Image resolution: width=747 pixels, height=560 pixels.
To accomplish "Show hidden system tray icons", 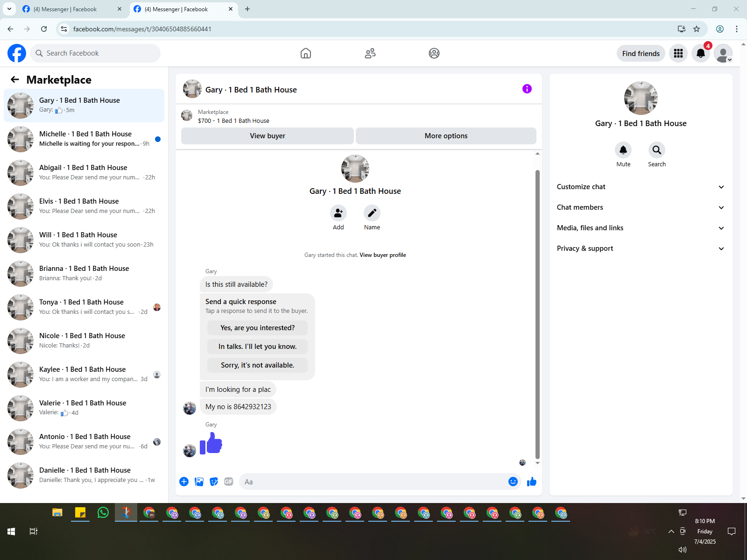I will (671, 532).
